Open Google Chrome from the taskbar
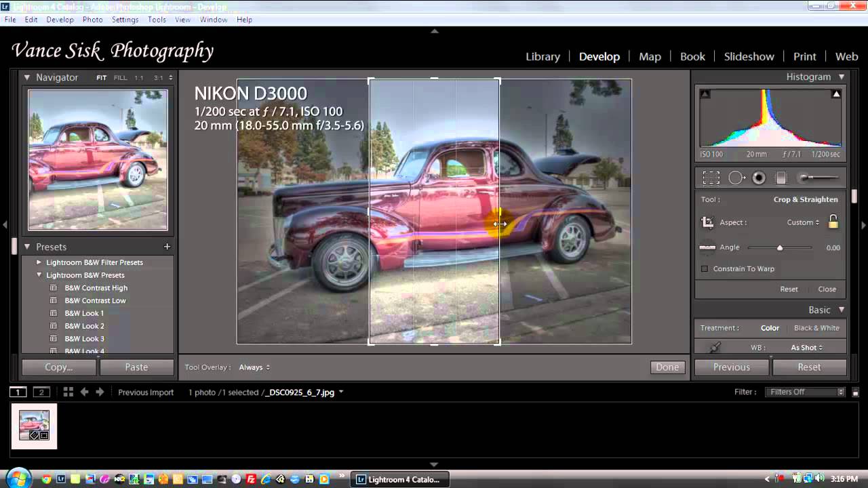This screenshot has width=868, height=488. tap(46, 479)
